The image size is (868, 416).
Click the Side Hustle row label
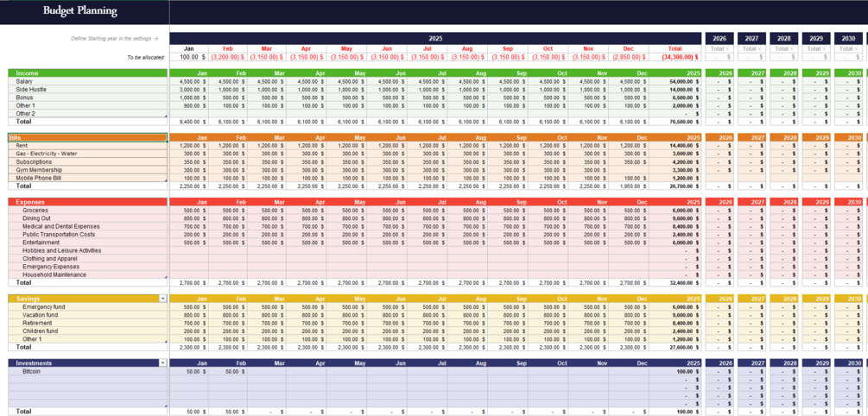pos(31,89)
